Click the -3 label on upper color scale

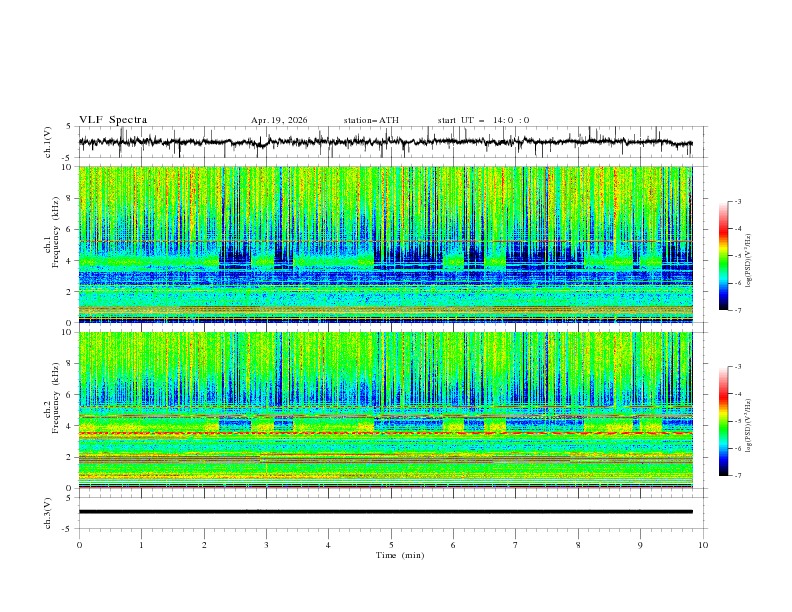(x=737, y=201)
